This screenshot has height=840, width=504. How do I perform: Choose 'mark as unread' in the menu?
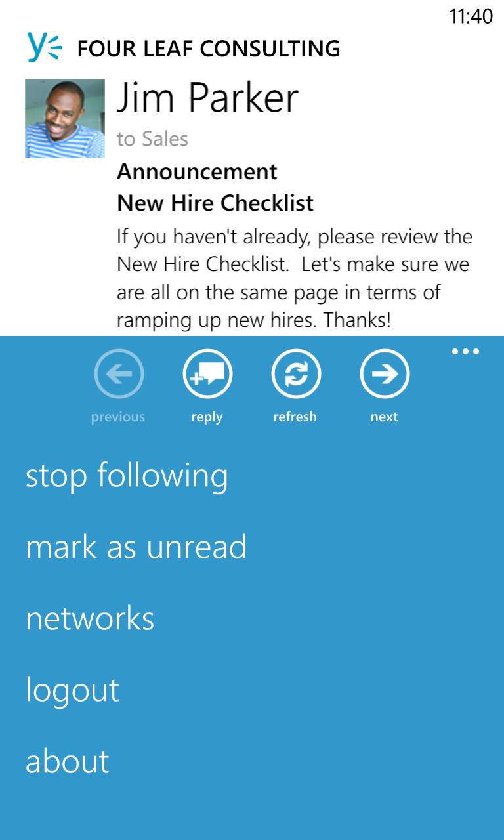[135, 546]
